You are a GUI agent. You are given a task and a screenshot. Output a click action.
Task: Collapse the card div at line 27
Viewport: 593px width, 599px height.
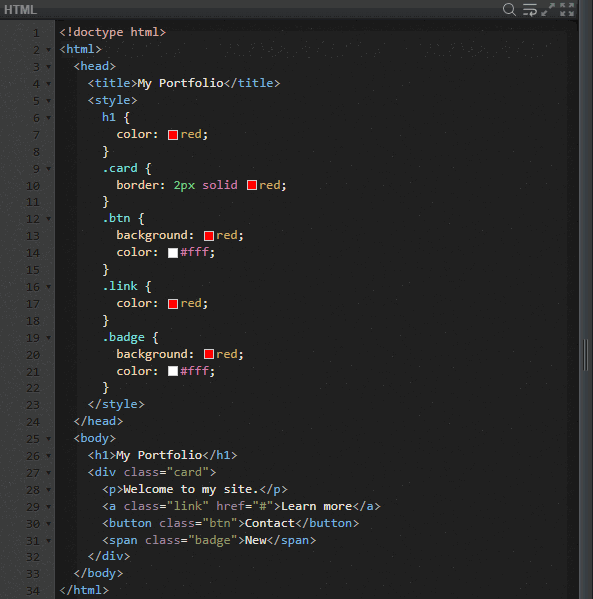click(x=49, y=473)
